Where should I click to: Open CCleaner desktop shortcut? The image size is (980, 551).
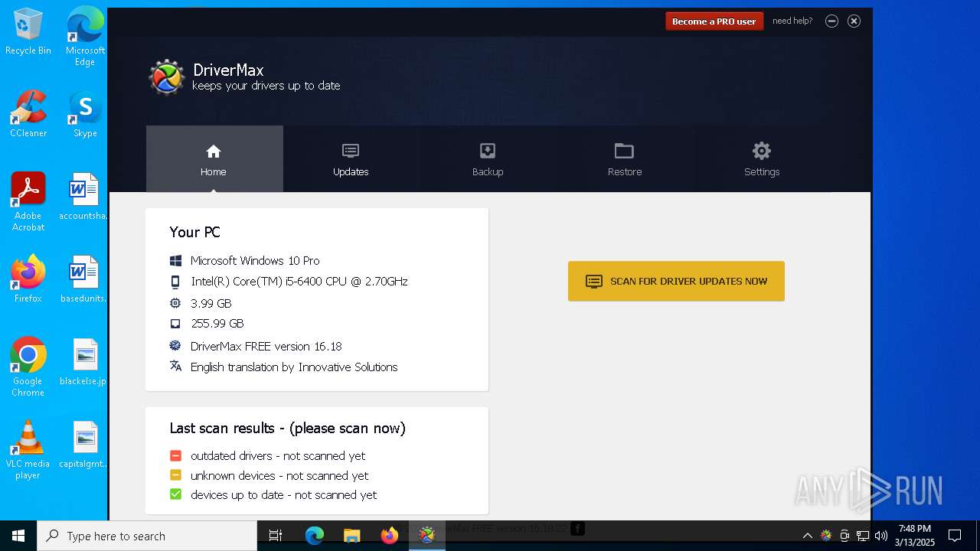coord(28,115)
